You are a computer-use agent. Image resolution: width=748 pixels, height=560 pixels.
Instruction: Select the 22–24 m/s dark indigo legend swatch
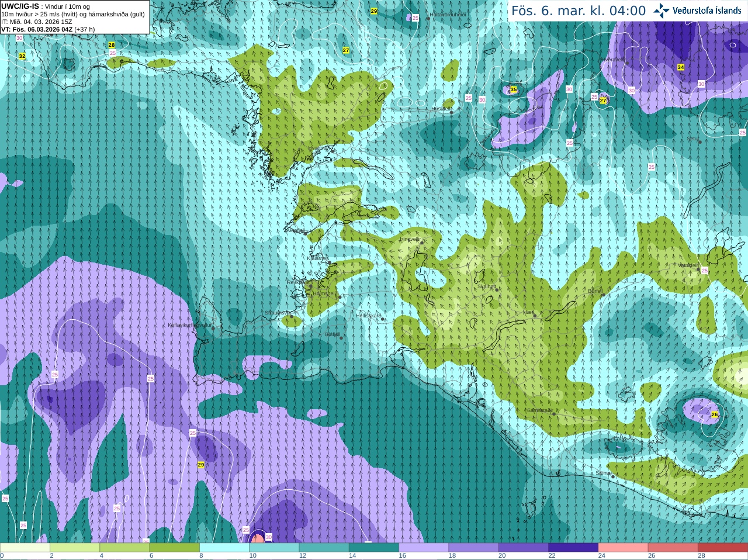(x=573, y=548)
